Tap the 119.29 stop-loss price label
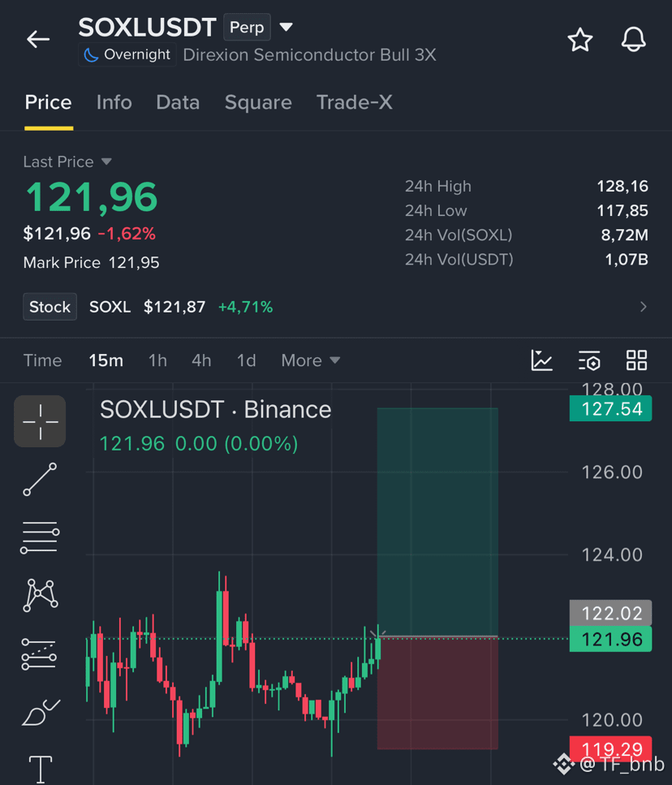The image size is (672, 785). tap(610, 748)
